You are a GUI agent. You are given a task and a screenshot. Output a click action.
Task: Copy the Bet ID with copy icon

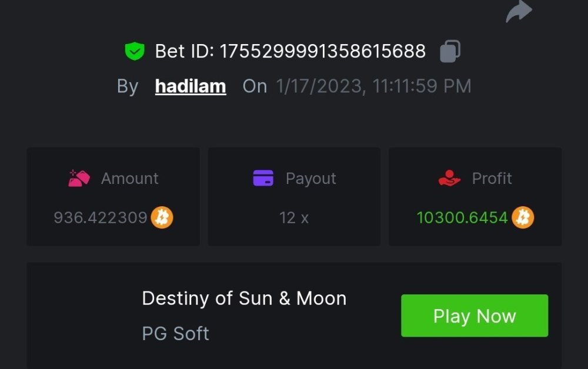(450, 51)
